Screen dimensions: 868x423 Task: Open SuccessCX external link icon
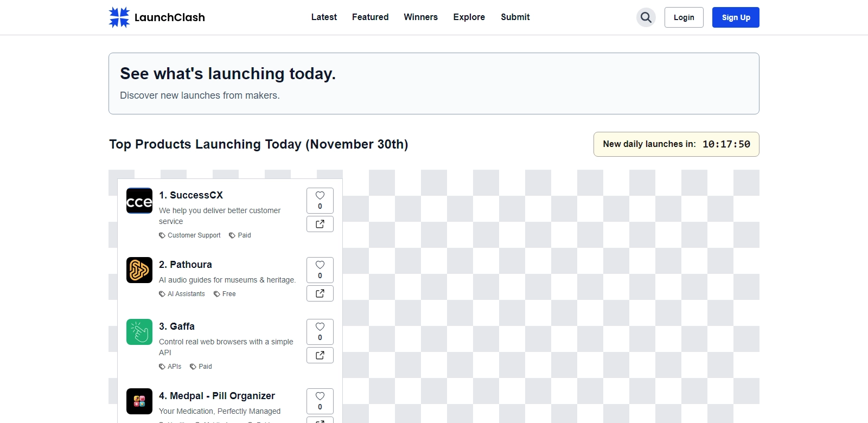[x=320, y=224]
